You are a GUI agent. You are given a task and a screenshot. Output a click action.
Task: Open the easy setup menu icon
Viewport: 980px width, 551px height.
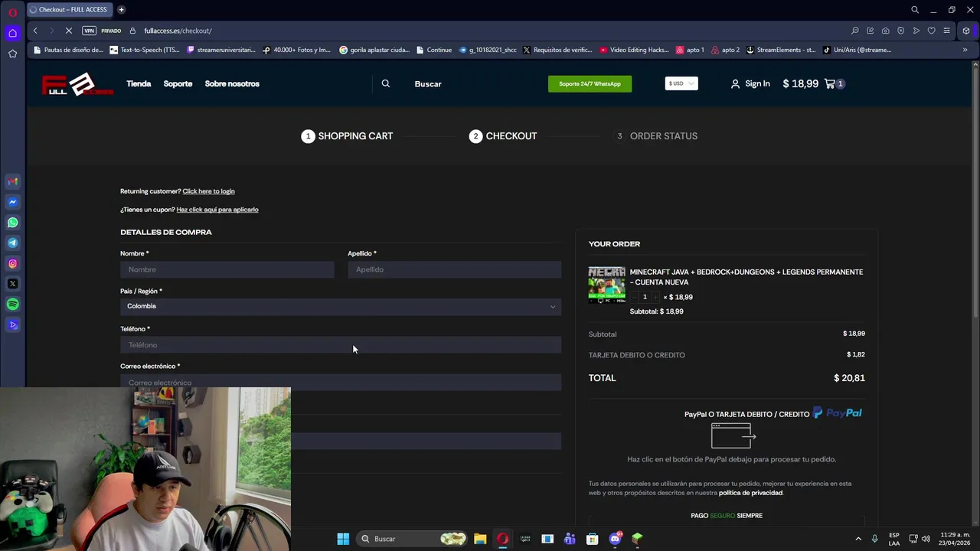tap(946, 31)
